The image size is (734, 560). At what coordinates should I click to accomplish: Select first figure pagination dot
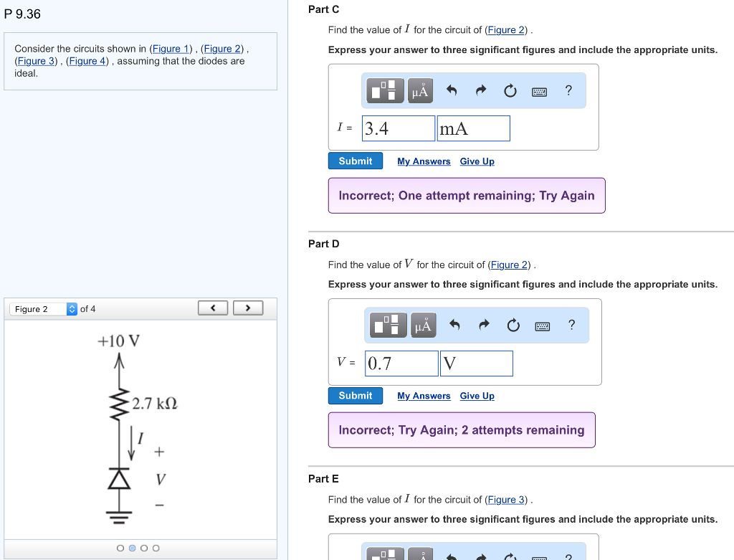coord(120,548)
